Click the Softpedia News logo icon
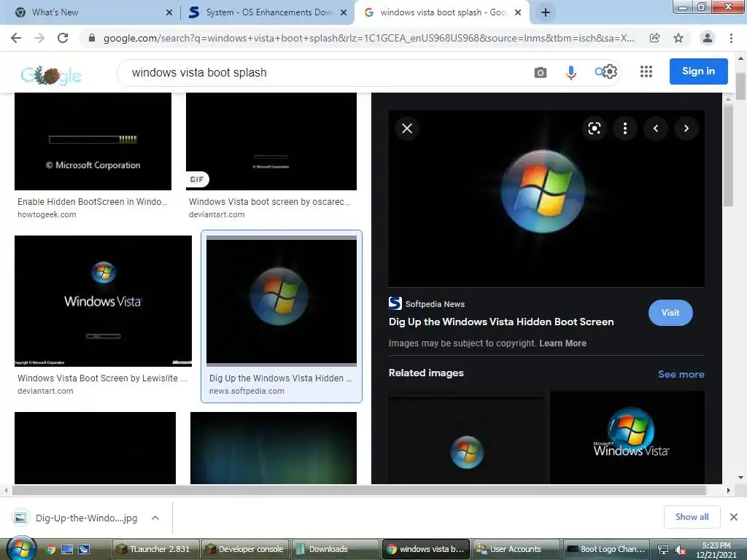Viewport: 747px width, 560px height. pyautogui.click(x=395, y=303)
